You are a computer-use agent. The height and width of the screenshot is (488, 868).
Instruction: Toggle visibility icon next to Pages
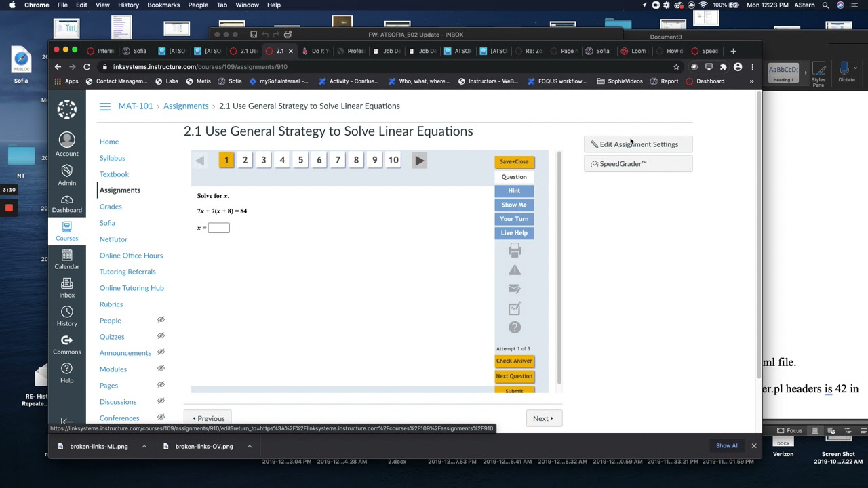pyautogui.click(x=161, y=385)
